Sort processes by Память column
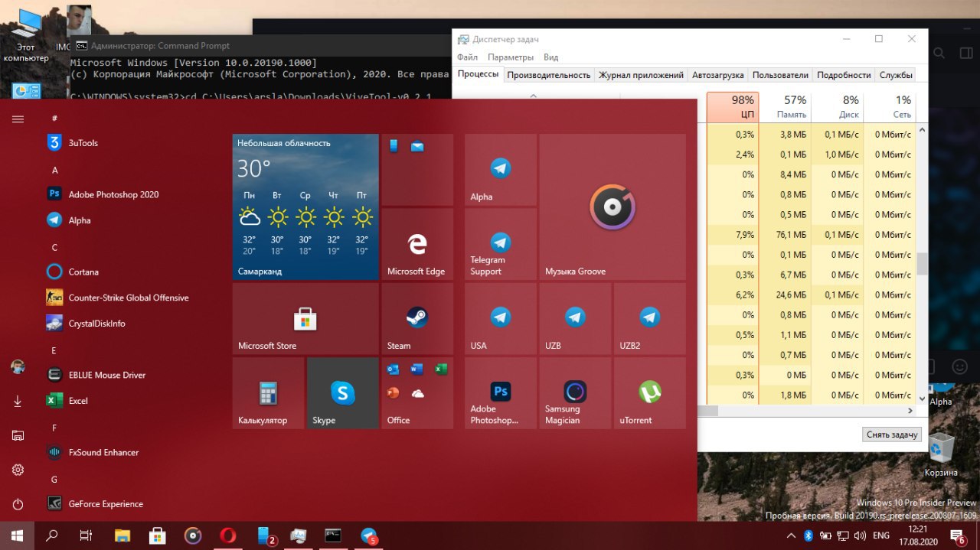 (x=785, y=106)
